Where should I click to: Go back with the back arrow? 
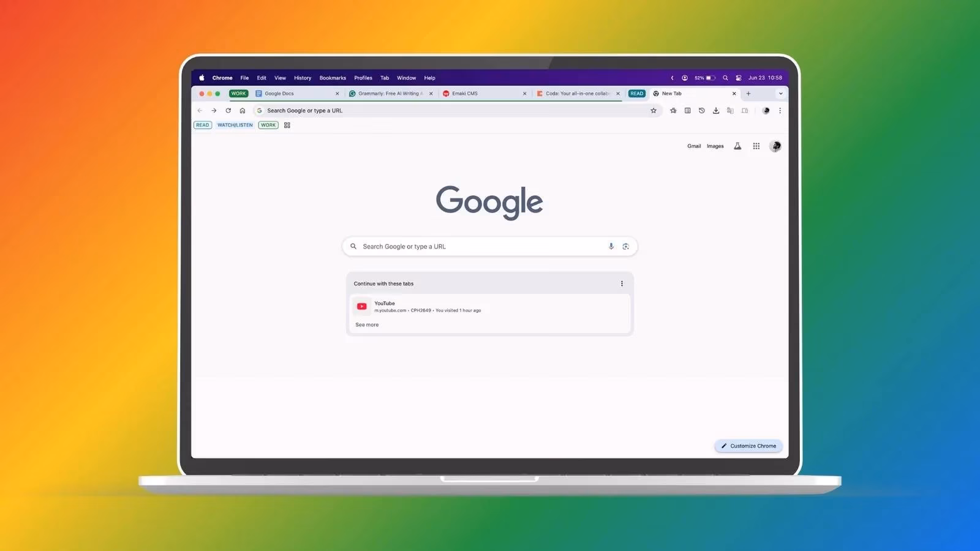pyautogui.click(x=200, y=111)
